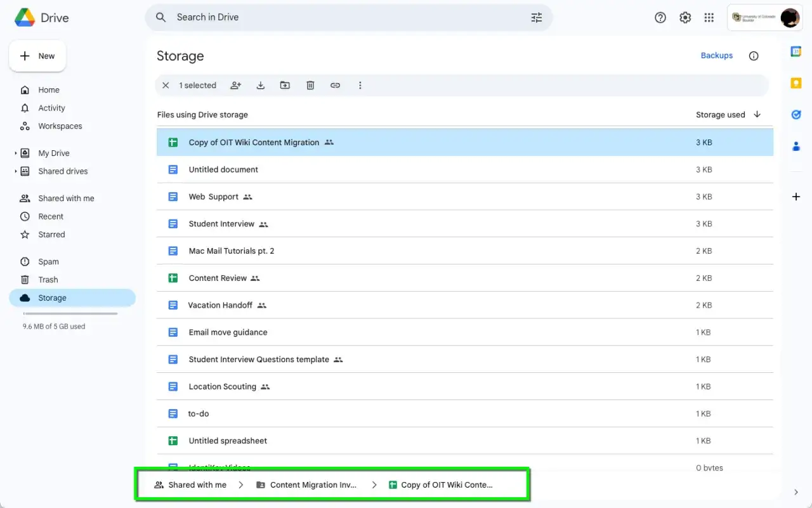Click Copy of OIT Wiki Conte... breadcrumb
The width and height of the screenshot is (812, 508).
tap(440, 485)
